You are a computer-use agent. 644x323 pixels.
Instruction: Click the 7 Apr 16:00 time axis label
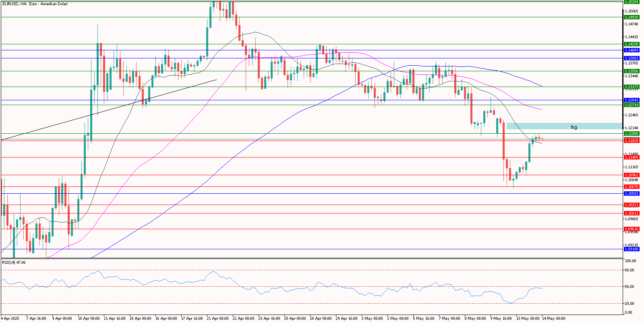coord(36,319)
